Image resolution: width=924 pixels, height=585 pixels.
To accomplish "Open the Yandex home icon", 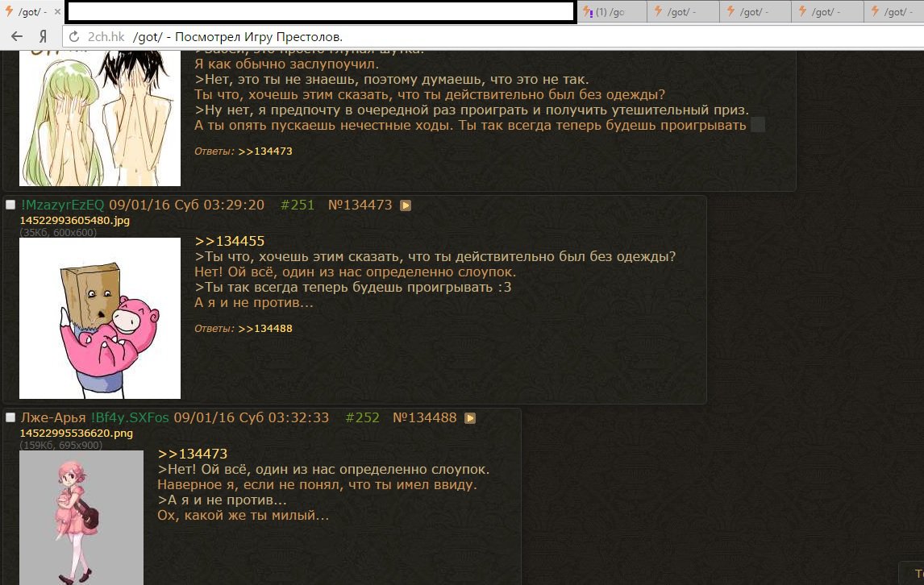I will click(43, 36).
